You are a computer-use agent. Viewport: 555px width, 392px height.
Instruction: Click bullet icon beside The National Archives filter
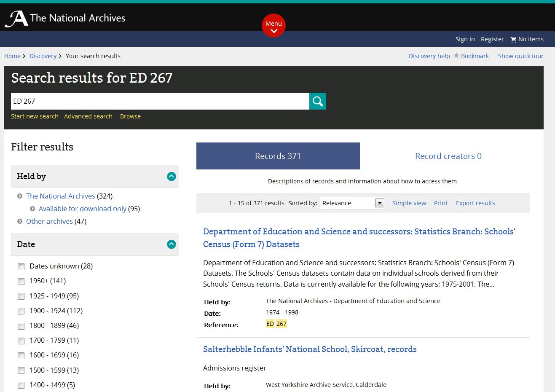click(x=20, y=196)
